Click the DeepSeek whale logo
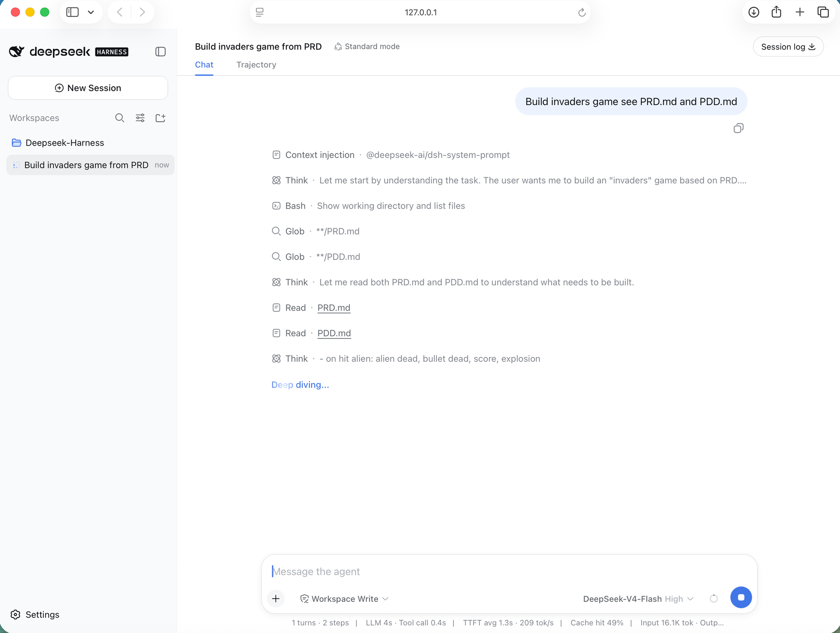Viewport: 840px width, 633px height. (17, 51)
